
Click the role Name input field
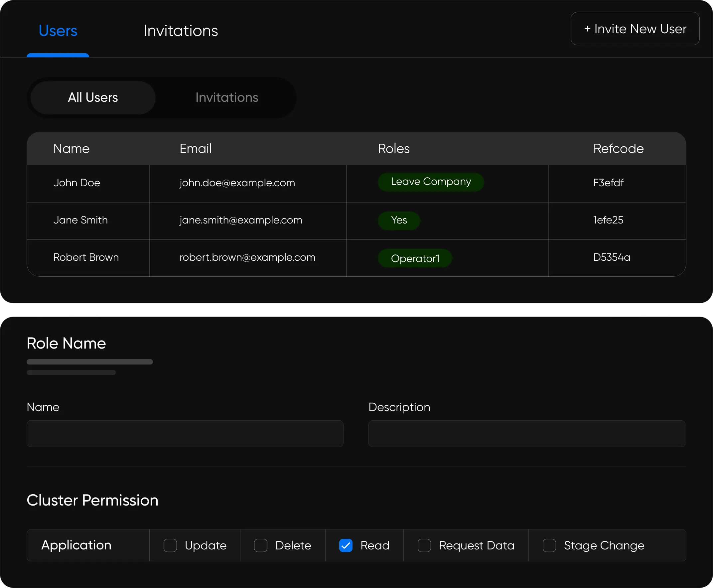point(185,434)
